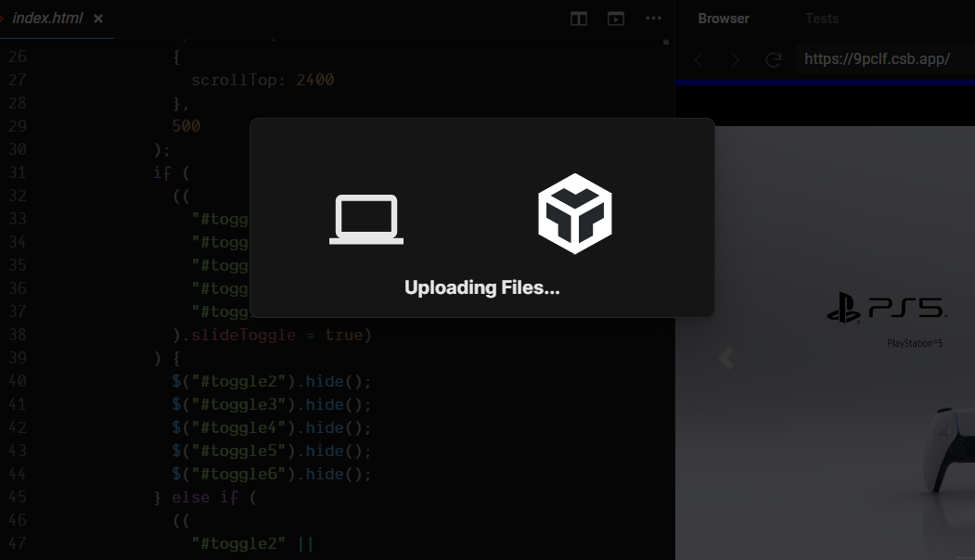Click the editor vertical scrollbar thumb
The image size is (975, 560).
click(666, 42)
